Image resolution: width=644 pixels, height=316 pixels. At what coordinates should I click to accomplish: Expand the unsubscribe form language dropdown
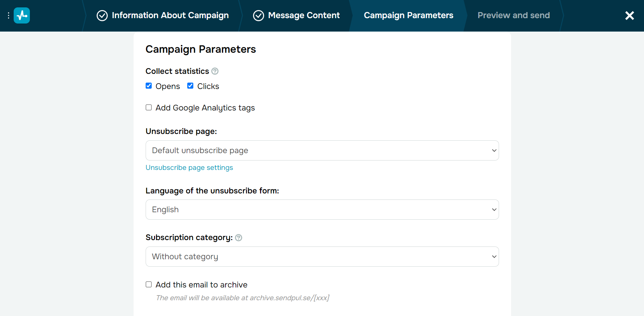[322, 210]
